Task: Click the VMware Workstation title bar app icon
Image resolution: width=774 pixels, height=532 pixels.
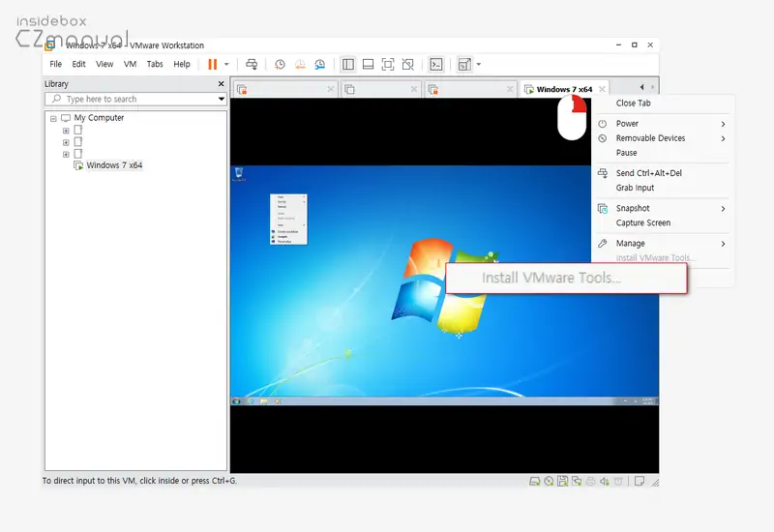Action: coord(49,46)
